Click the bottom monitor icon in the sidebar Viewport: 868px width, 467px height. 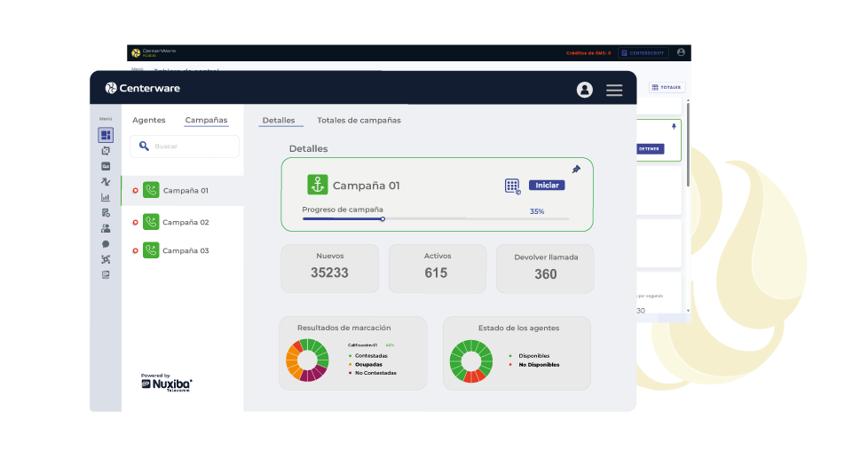(106, 274)
